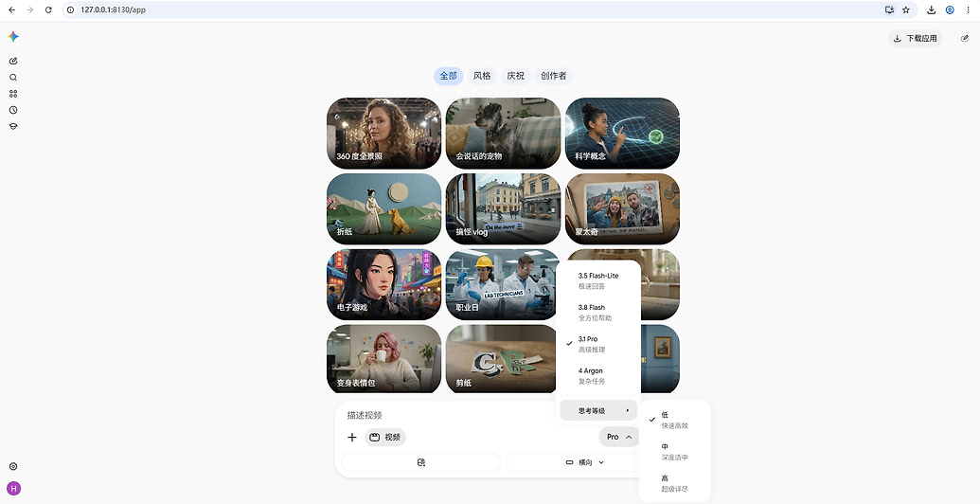Start a new chat from the sidebar pencil icon
The height and width of the screenshot is (504, 980).
click(x=13, y=62)
